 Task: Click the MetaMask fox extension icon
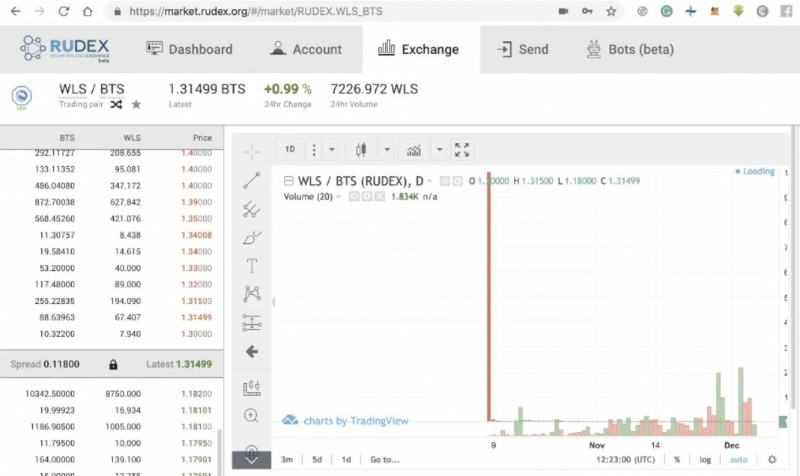point(714,11)
